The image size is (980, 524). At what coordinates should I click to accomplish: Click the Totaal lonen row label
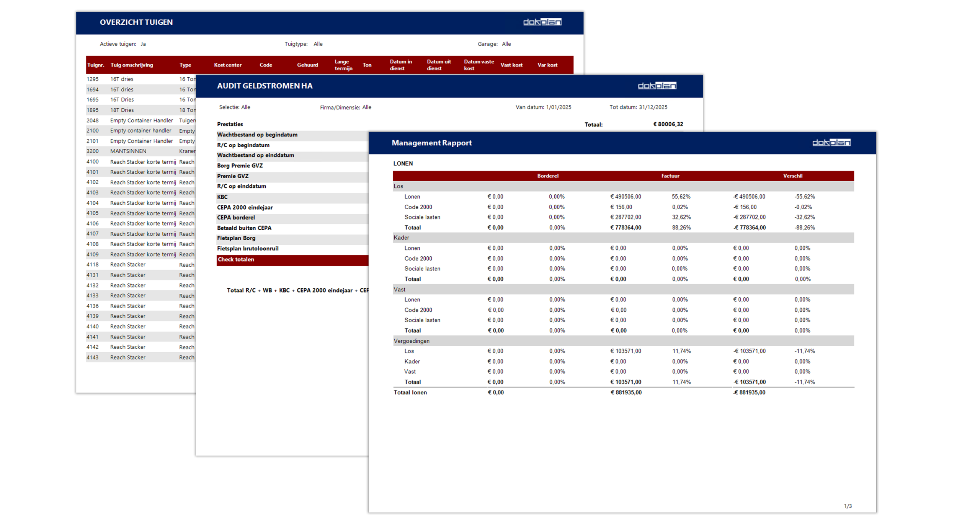410,393
